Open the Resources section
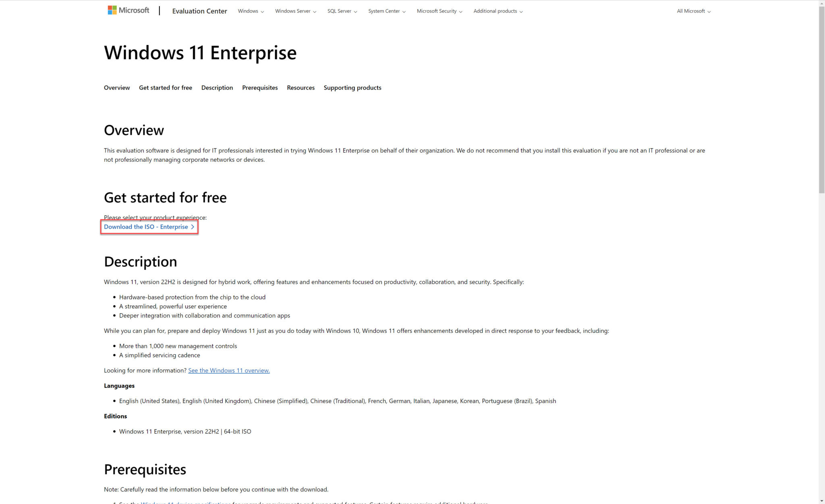Image resolution: width=825 pixels, height=504 pixels. (x=301, y=87)
